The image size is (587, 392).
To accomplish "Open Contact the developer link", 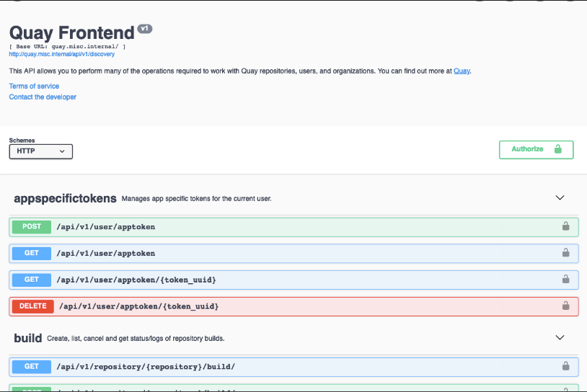I will [x=43, y=97].
